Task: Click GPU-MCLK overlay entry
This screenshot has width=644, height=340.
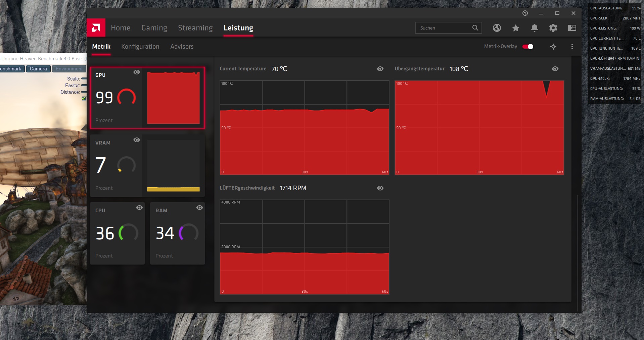Action: [x=615, y=78]
